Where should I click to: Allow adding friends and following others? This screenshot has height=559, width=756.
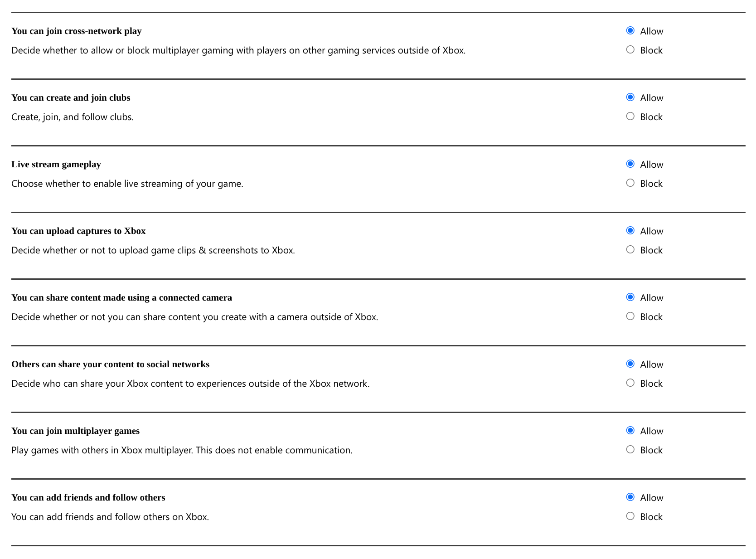click(x=630, y=497)
